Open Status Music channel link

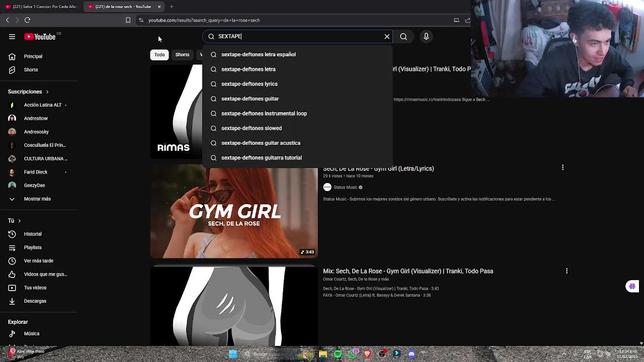tap(345, 187)
